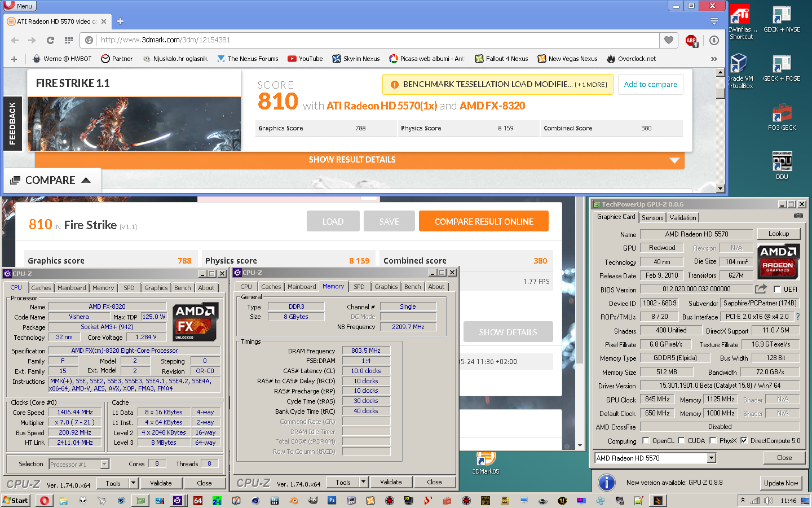Click the Bus Interface question mark icon
The image size is (812, 508).
798,317
